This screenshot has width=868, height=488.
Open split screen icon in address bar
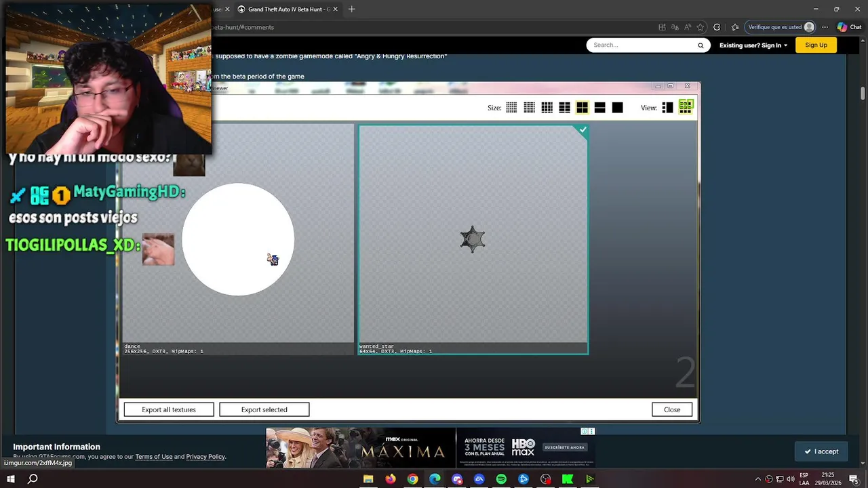tap(662, 27)
